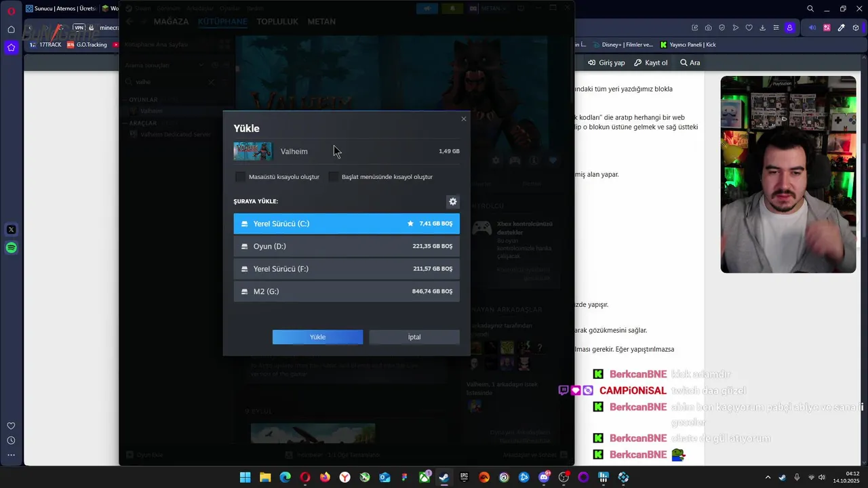Open Opera easy setup sliders icon
Screen dimensions: 868x488
[776, 28]
